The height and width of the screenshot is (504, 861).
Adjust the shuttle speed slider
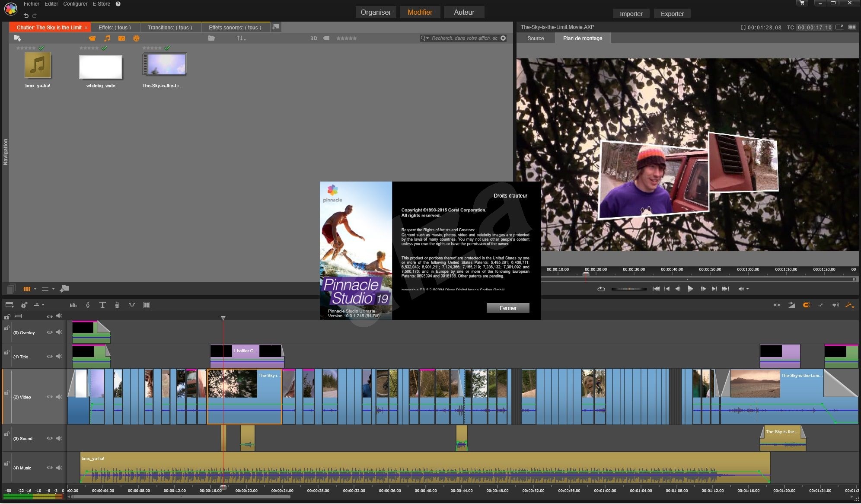pos(629,289)
